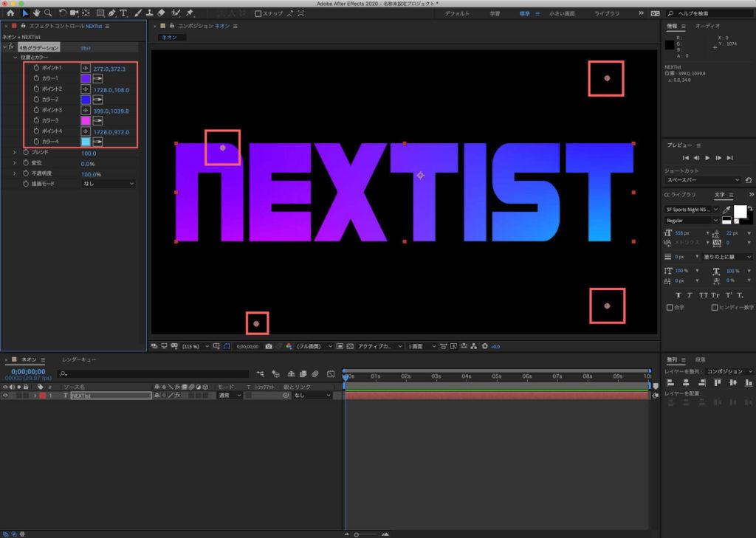Open the Audio panel tab
Viewport: 756px width, 538px height.
708,26
